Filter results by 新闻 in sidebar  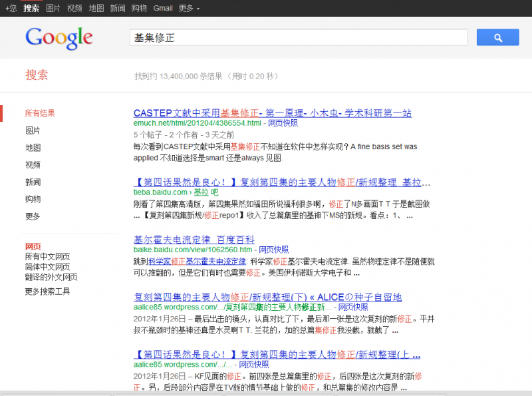click(33, 182)
